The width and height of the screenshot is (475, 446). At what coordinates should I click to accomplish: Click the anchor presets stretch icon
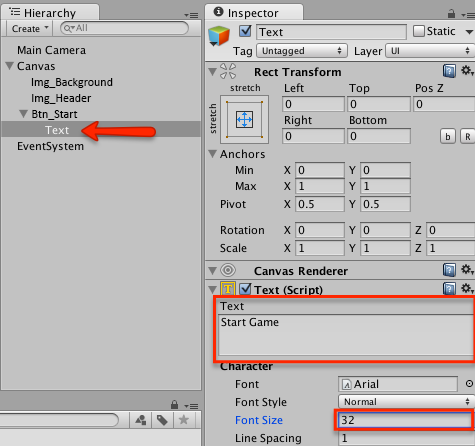coord(244,119)
